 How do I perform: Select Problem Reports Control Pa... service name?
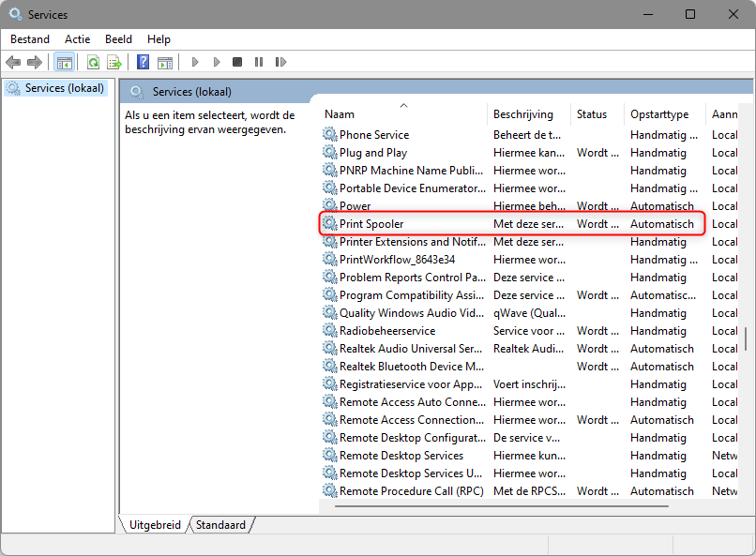click(x=412, y=277)
